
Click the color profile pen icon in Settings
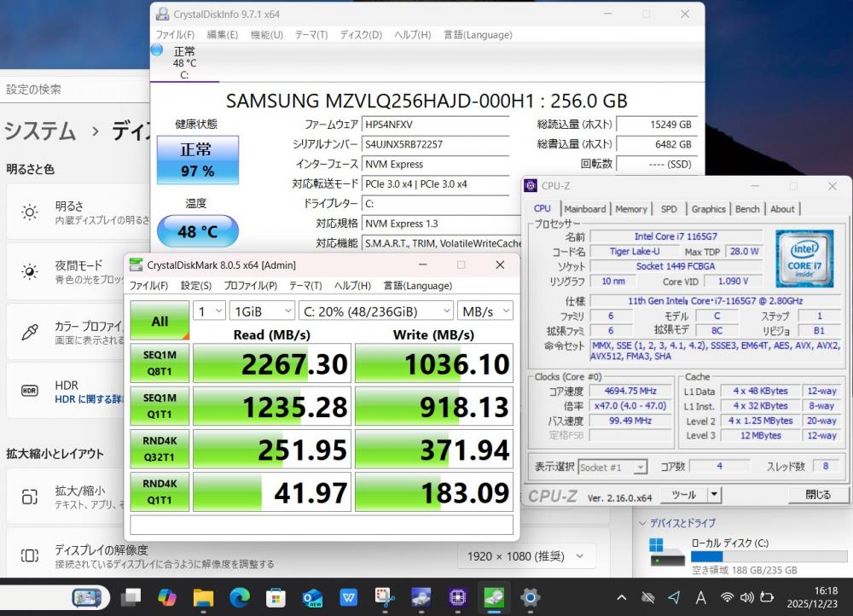coord(30,331)
